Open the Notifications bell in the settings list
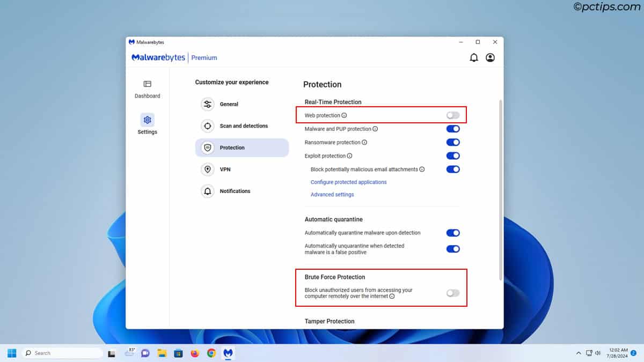 pos(207,191)
